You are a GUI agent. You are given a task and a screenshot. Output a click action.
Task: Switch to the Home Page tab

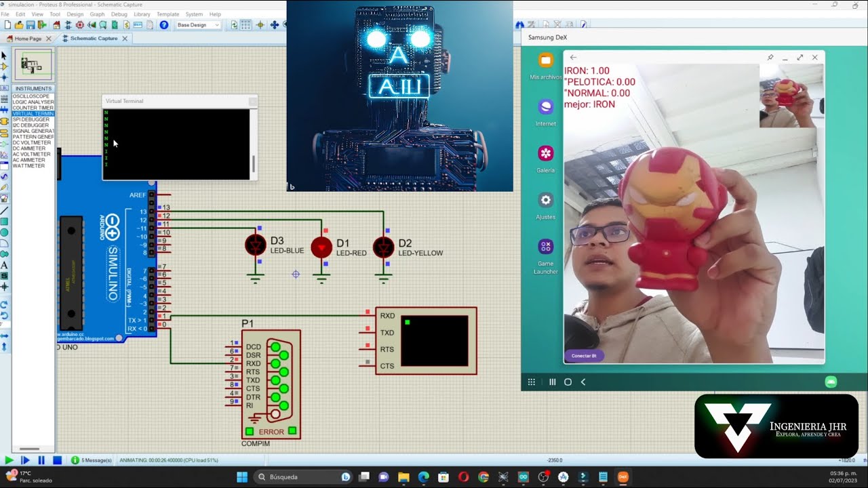[x=28, y=39]
